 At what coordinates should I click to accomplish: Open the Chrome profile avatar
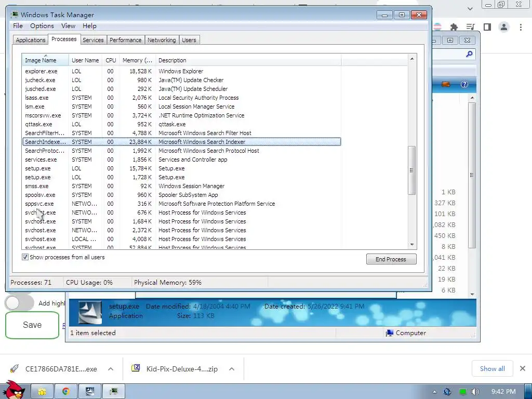tap(504, 27)
